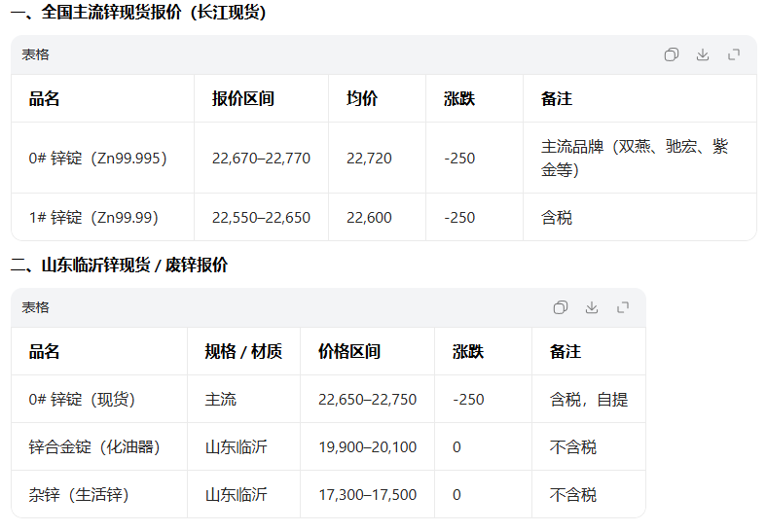Copy the 长江现货 zinc price table
Image resolution: width=767 pixels, height=532 pixels.
point(671,55)
